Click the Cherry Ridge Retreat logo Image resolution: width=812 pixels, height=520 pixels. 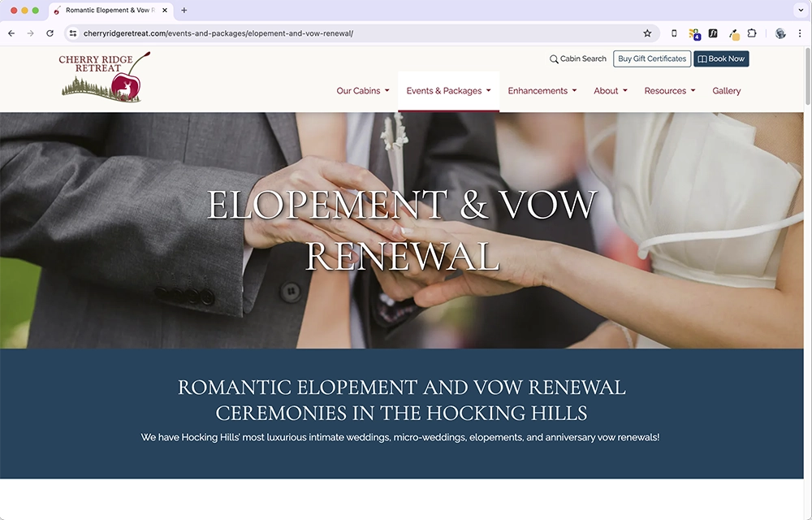(x=105, y=76)
